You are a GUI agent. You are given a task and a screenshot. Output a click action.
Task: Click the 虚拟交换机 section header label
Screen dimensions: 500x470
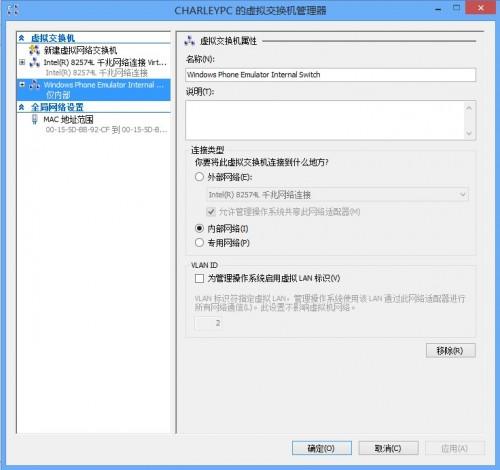pos(53,38)
